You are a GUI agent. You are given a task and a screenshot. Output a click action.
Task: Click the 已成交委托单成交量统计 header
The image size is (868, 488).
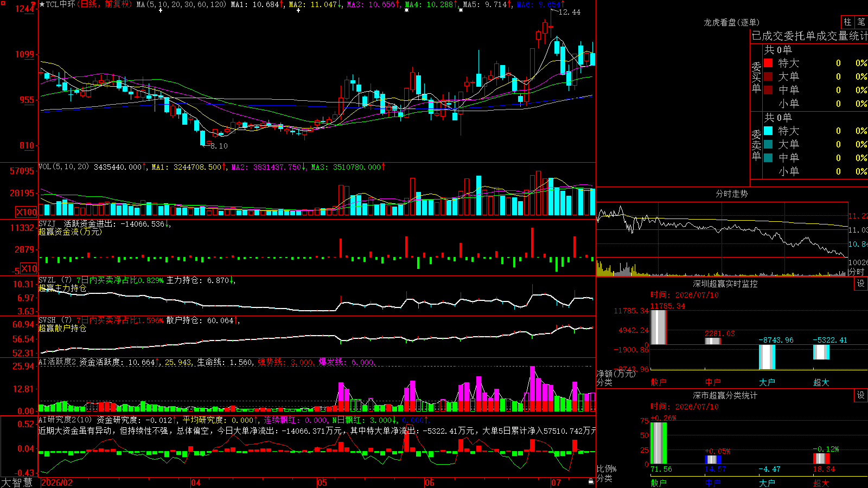pyautogui.click(x=809, y=36)
